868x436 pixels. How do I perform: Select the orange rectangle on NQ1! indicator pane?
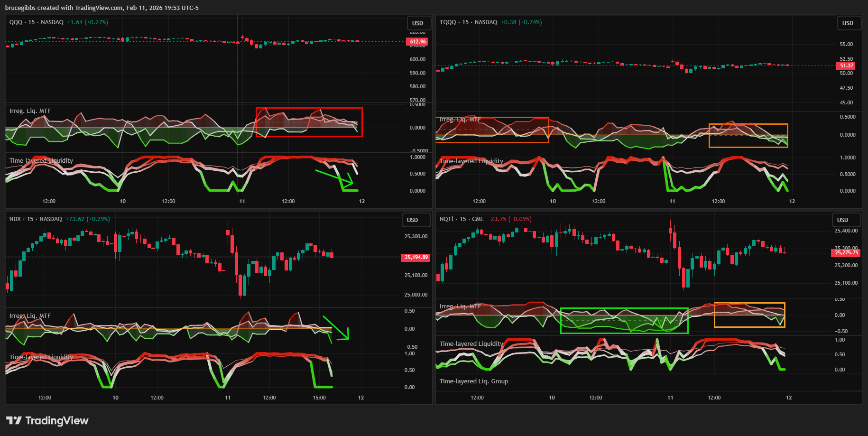tap(749, 303)
